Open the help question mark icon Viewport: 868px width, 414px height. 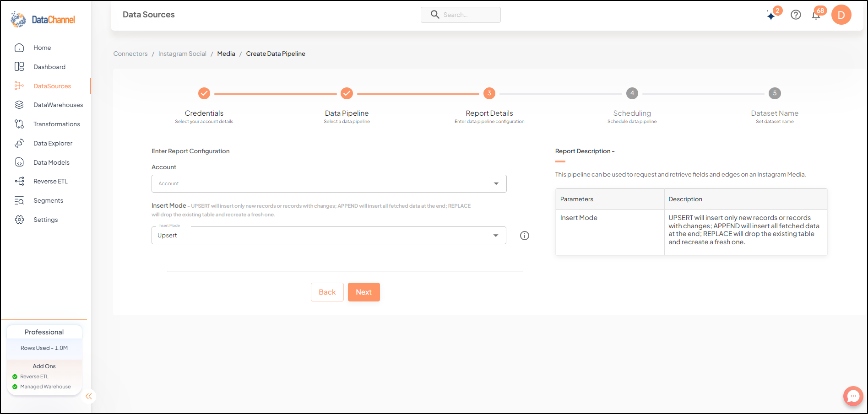coord(796,15)
